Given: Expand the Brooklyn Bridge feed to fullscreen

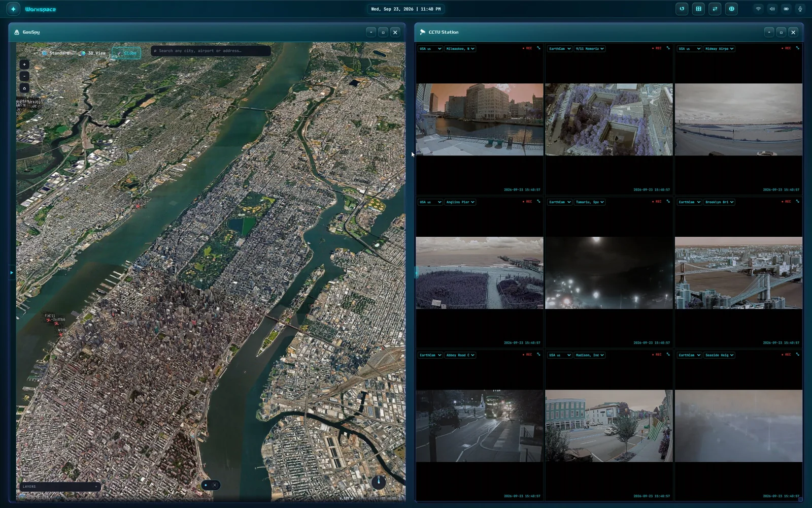Looking at the screenshot, I should pyautogui.click(x=798, y=201).
